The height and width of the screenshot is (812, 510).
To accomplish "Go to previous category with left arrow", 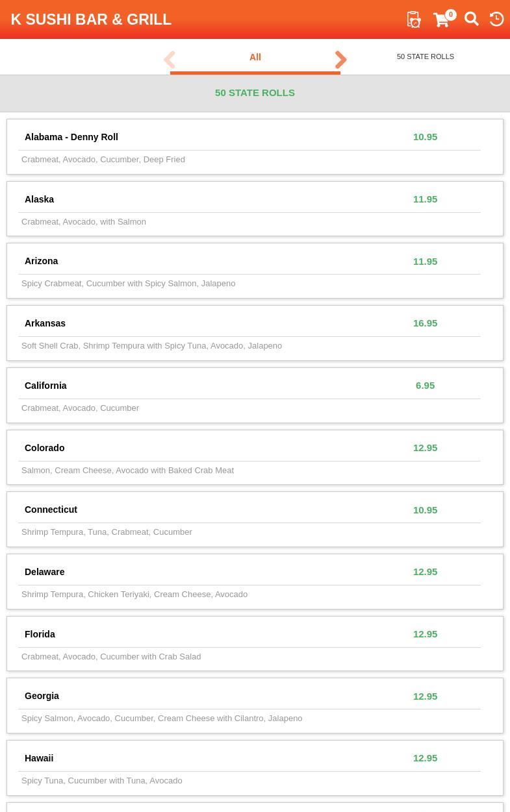I will click(x=170, y=60).
